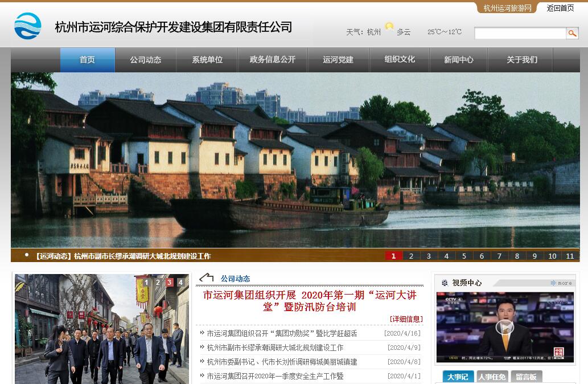588x384 pixels.
Task: Select banner slide 1
Action: point(393,256)
